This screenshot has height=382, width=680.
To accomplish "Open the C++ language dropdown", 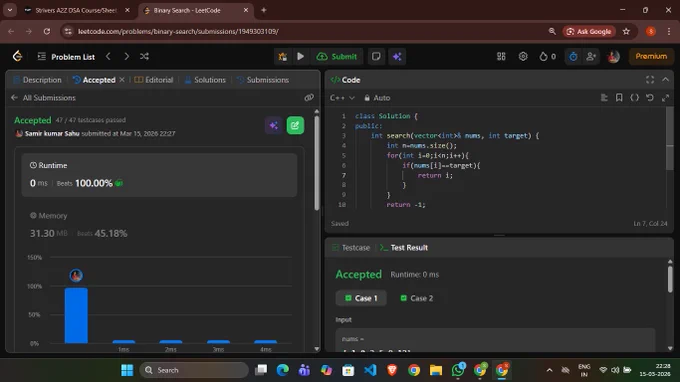I will (x=342, y=98).
